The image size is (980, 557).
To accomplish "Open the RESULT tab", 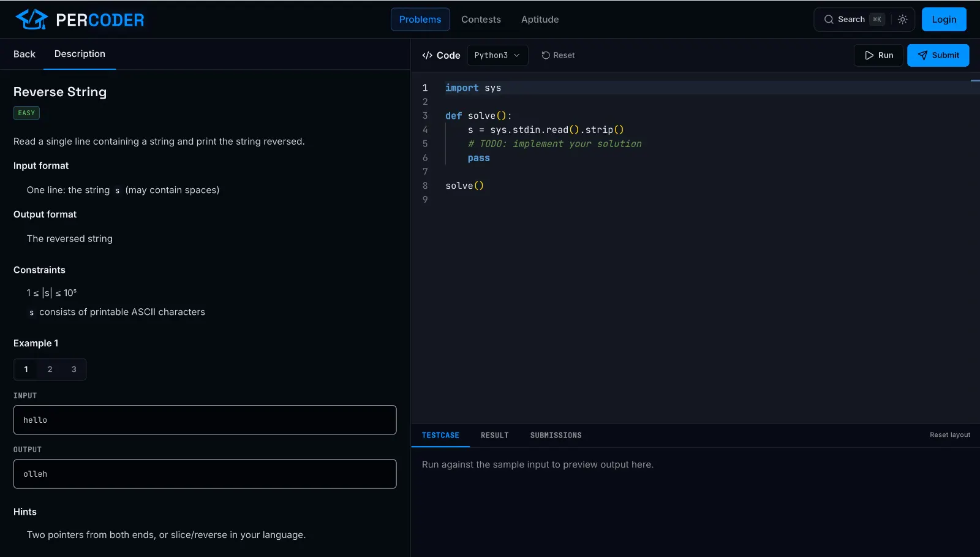I will pos(495,435).
